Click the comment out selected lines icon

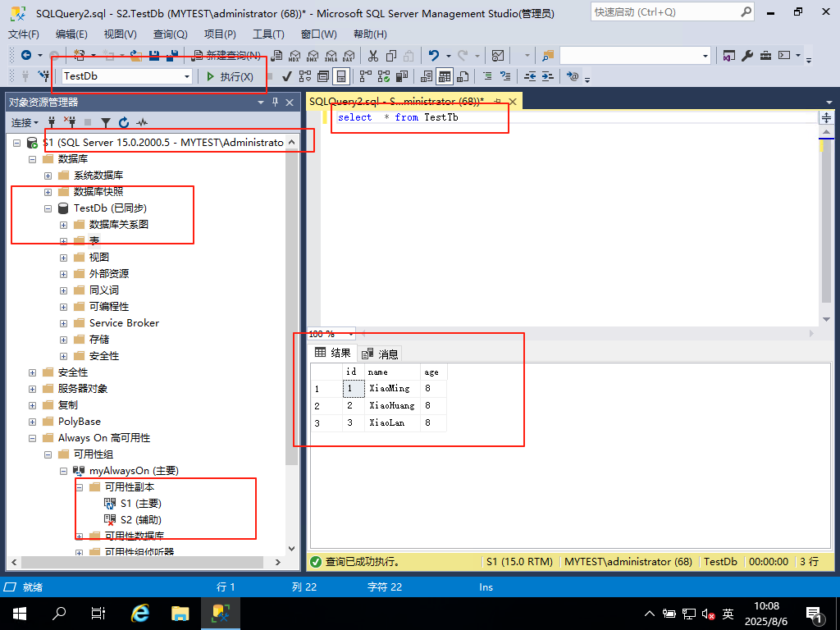click(487, 76)
